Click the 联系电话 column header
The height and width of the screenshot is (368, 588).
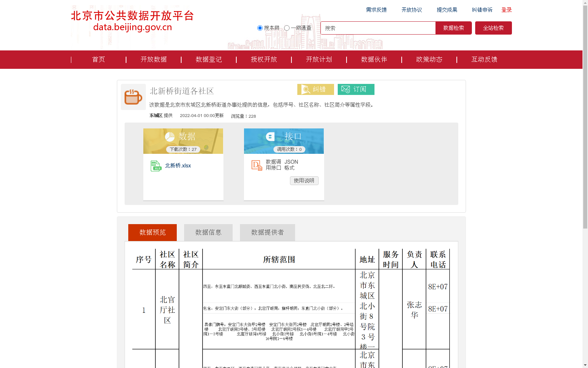438,260
